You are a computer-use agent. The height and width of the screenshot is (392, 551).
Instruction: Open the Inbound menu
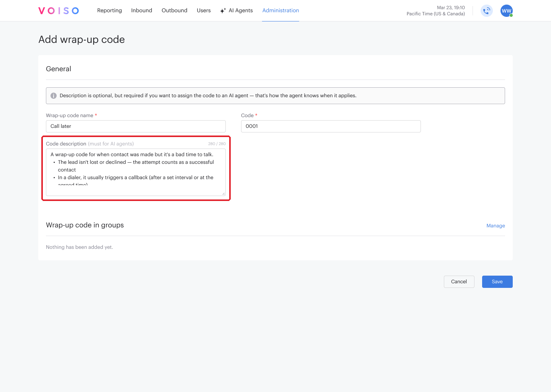tap(142, 10)
